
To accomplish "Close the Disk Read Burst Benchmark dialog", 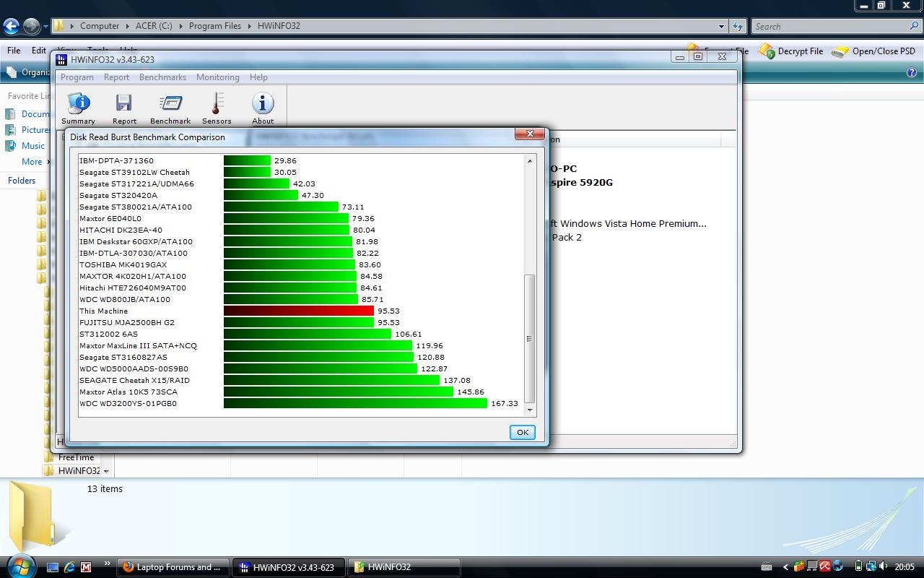I will 529,134.
